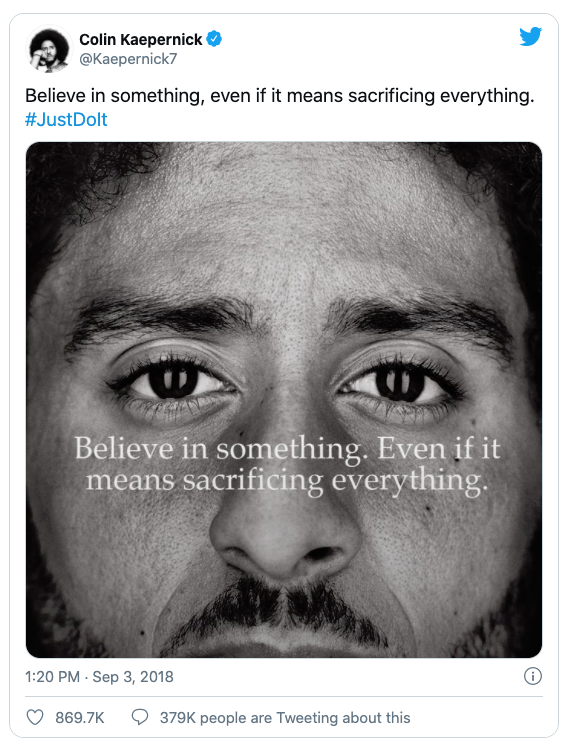Screen dimensions: 571x751
Task: Click the tweet text about sacrificing everything
Action: coord(279,96)
